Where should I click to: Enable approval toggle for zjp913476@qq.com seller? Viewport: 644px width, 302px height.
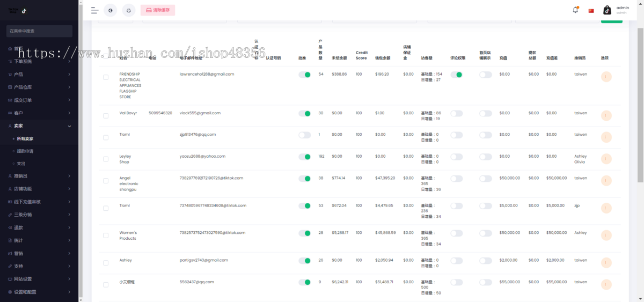point(304,135)
